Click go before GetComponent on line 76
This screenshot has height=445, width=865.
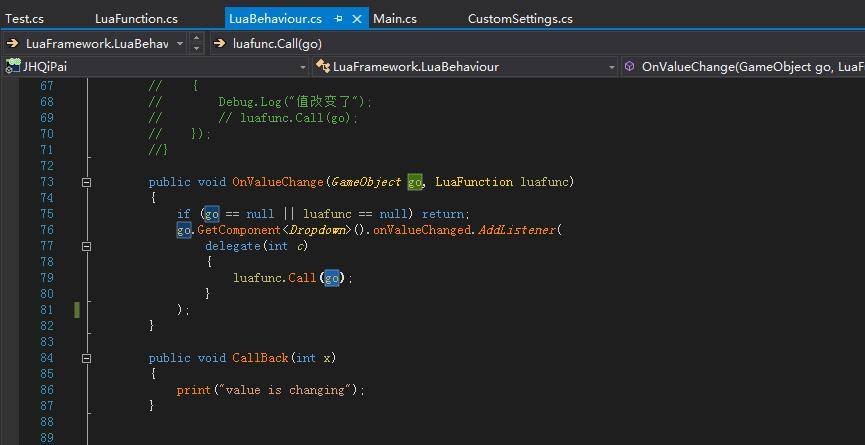pos(184,230)
